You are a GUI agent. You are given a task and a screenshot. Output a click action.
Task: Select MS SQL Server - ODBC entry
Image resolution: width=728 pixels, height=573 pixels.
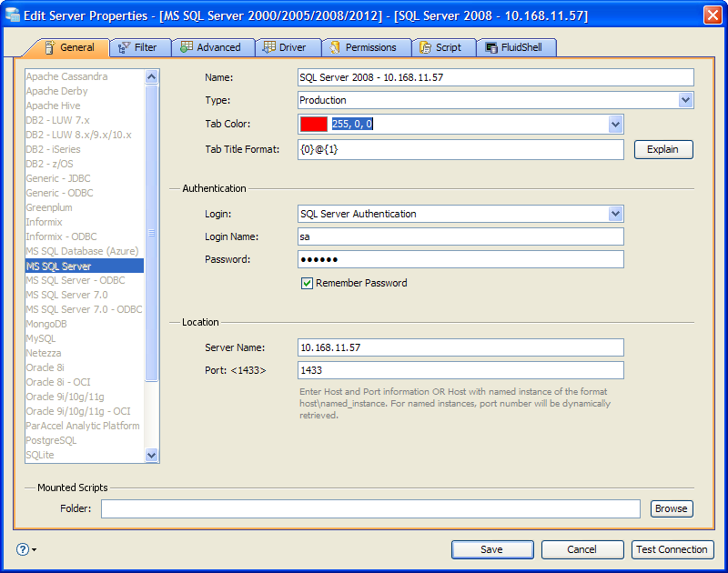tap(76, 280)
